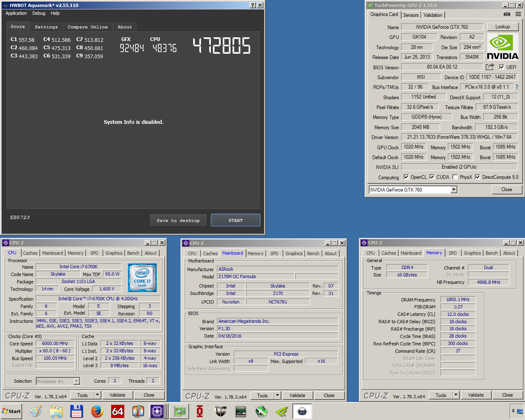Click red emblem taskbar icon

point(200,411)
